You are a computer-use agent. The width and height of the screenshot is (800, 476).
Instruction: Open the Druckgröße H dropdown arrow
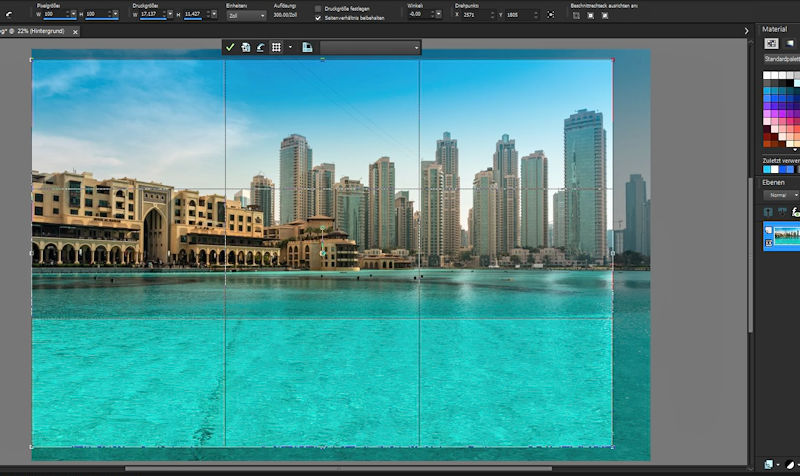(x=214, y=14)
